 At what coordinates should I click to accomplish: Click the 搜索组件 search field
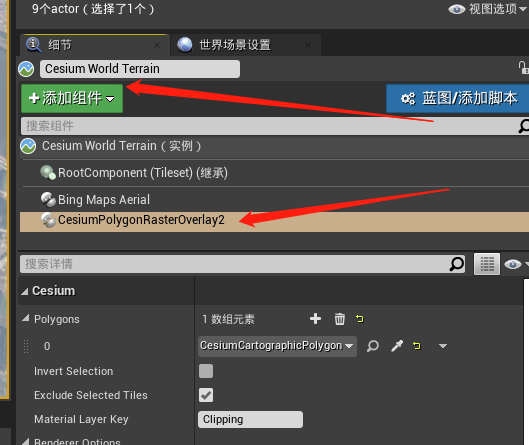click(x=270, y=126)
